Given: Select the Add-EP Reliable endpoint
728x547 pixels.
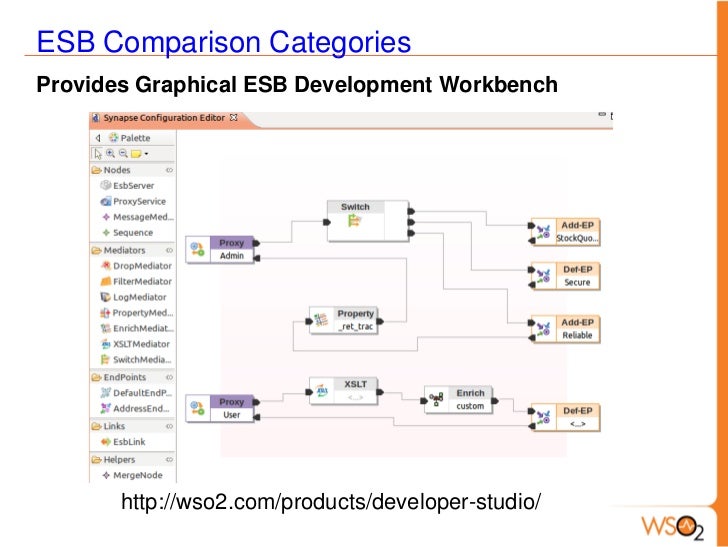Looking at the screenshot, I should 566,329.
